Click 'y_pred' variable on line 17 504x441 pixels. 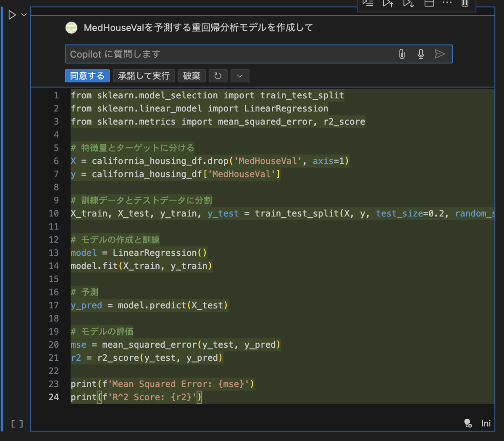click(x=87, y=305)
